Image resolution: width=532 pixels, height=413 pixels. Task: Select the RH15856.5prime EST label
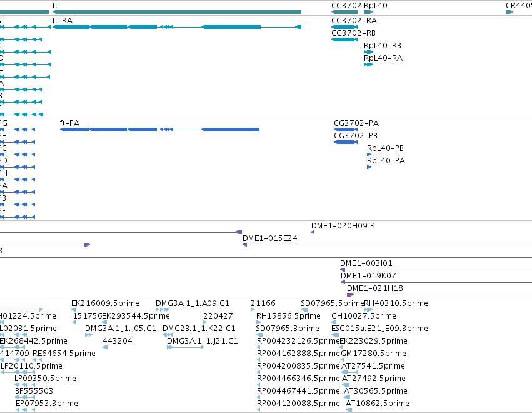[288, 316]
